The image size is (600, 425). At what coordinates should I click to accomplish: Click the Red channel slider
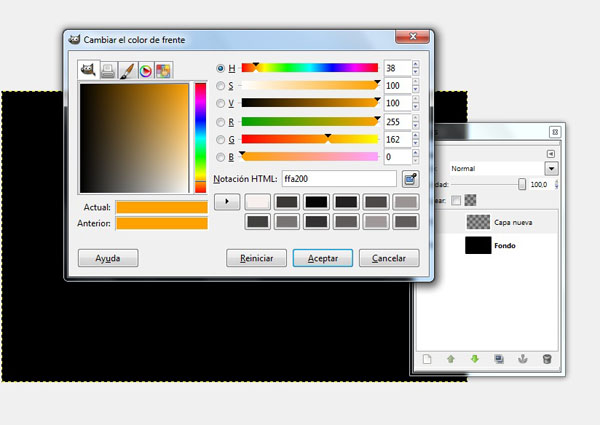click(x=310, y=122)
